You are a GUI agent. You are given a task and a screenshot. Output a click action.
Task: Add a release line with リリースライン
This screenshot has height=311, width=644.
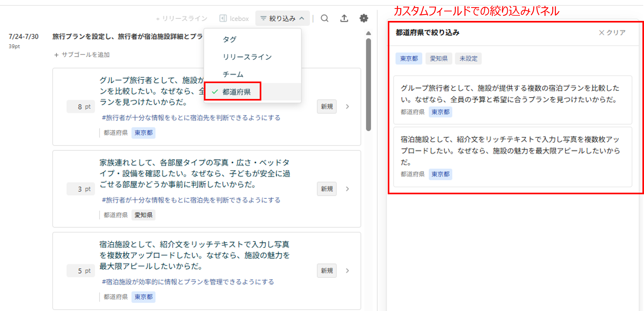click(x=182, y=19)
